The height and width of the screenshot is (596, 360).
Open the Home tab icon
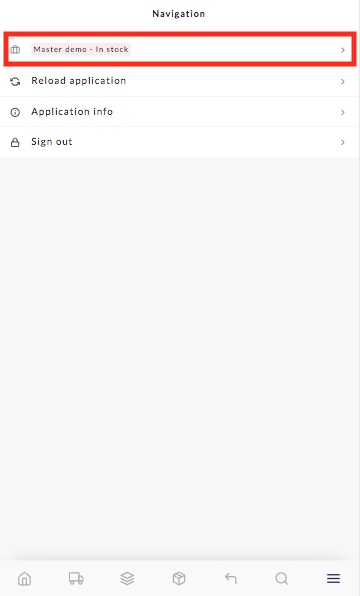click(25, 579)
